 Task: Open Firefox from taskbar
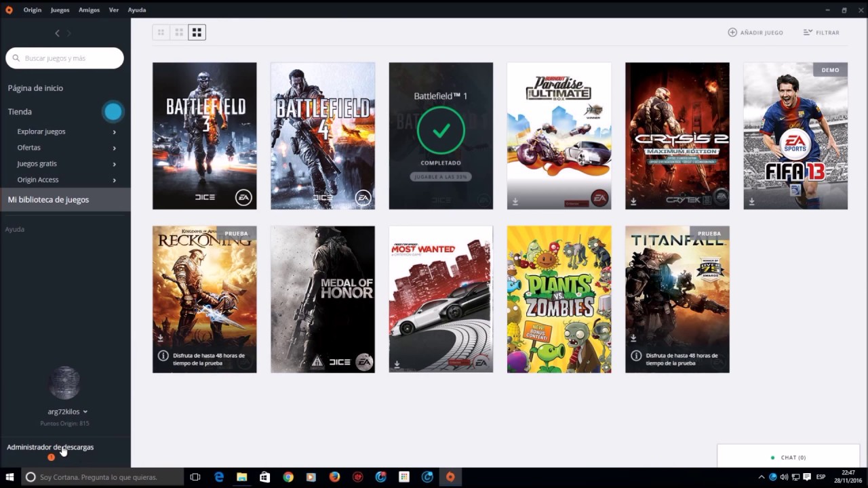click(334, 477)
